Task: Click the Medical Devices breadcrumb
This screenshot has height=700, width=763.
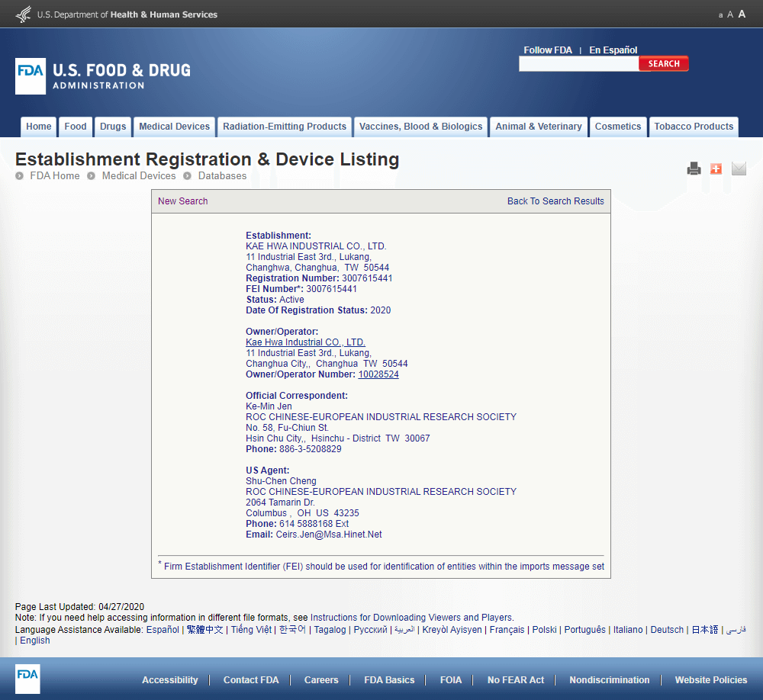Action: [x=139, y=175]
